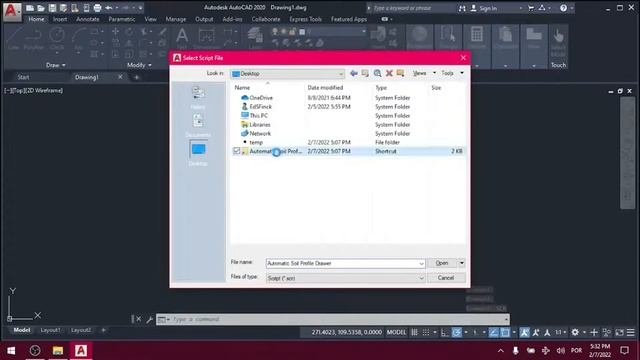Select the temp folder in file list
The width and height of the screenshot is (640, 360).
click(256, 142)
